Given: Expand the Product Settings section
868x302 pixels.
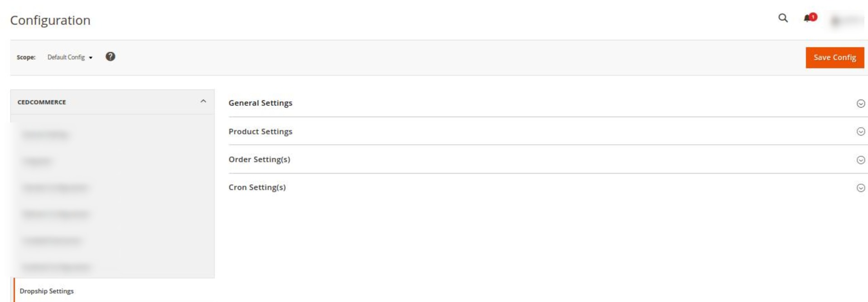Looking at the screenshot, I should point(548,132).
